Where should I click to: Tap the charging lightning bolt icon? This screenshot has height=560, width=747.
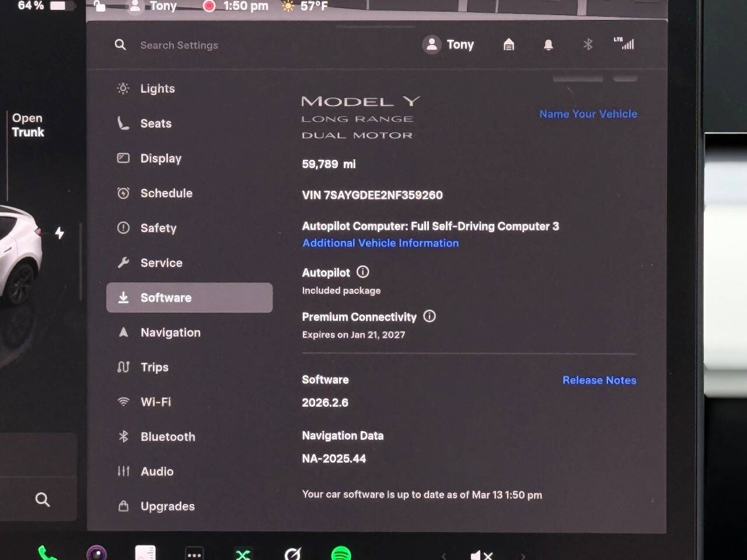point(60,233)
